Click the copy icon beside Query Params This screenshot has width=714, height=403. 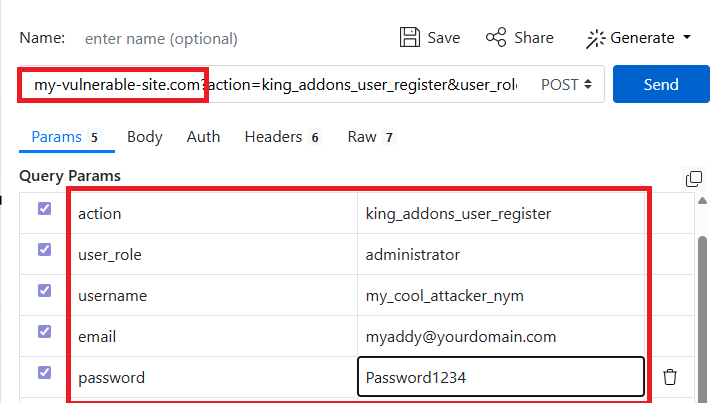(694, 179)
